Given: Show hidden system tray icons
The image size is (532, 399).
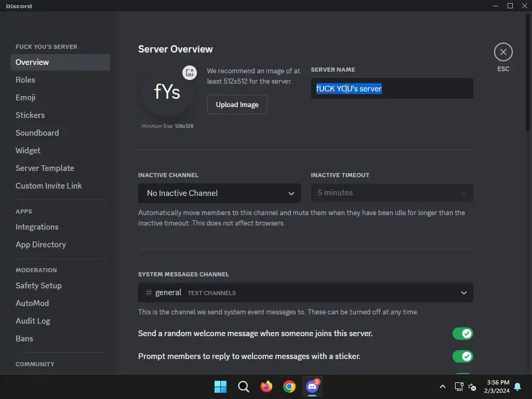Looking at the screenshot, I should 443,387.
